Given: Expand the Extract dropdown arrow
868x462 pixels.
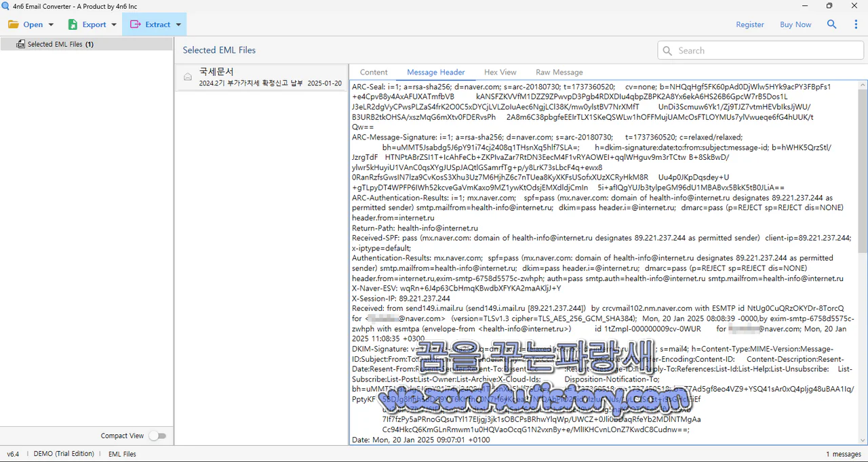Looking at the screenshot, I should point(178,25).
